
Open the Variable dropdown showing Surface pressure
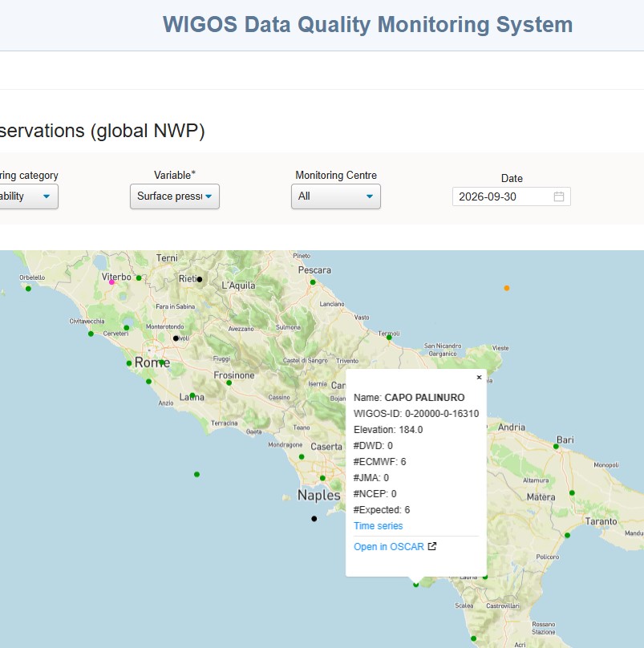tap(175, 196)
